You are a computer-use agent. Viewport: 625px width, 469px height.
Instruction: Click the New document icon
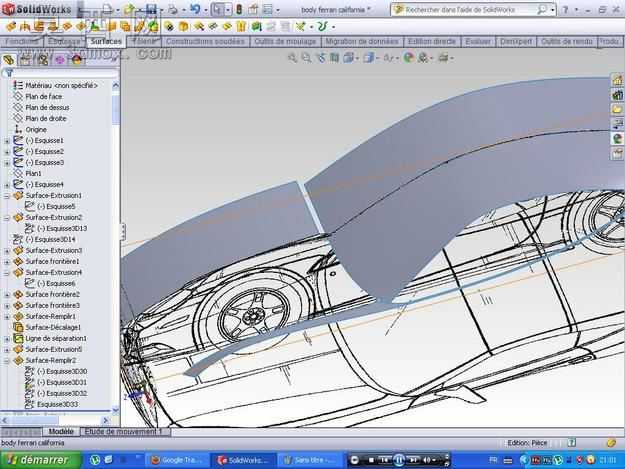(107, 9)
